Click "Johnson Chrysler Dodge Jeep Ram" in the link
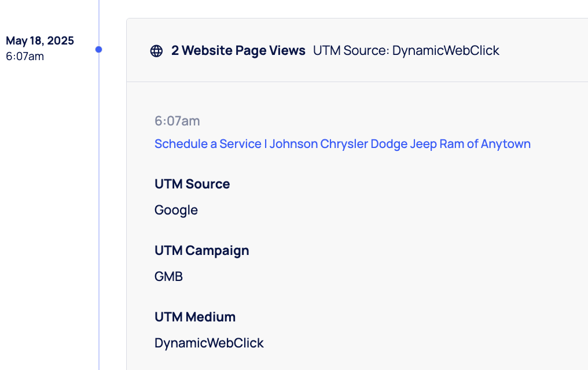Image resolution: width=588 pixels, height=370 pixels. (x=367, y=144)
